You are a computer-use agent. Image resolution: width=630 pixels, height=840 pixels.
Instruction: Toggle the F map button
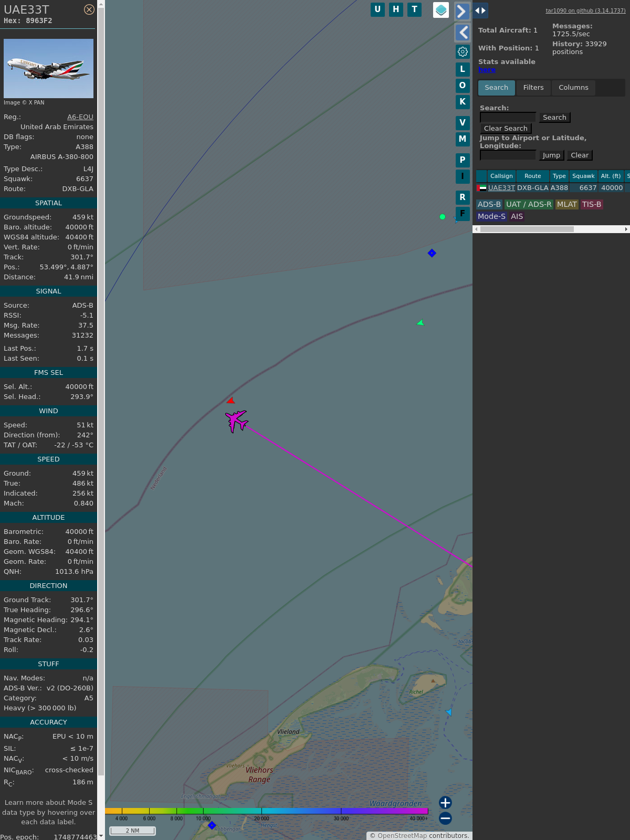[463, 214]
